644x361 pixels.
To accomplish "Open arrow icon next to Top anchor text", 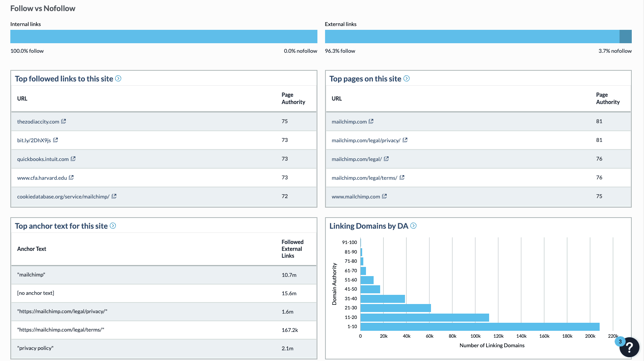I will (113, 226).
